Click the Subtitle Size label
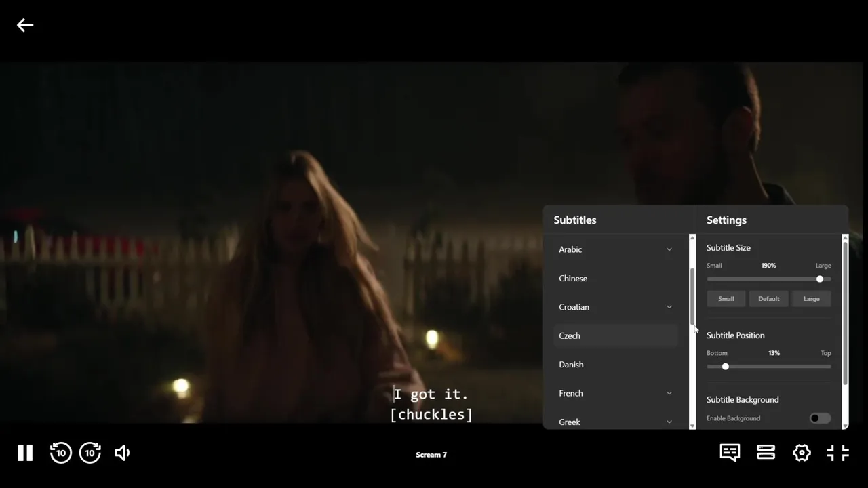The width and height of the screenshot is (868, 488). point(728,248)
